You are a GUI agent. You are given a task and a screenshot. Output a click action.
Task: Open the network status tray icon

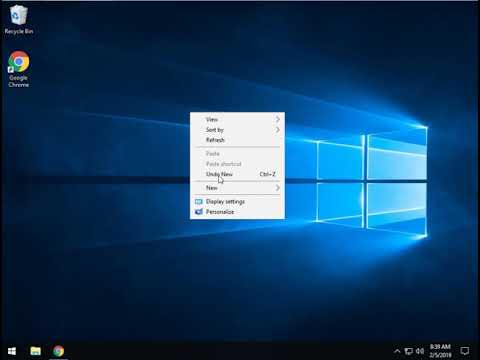click(x=408, y=351)
